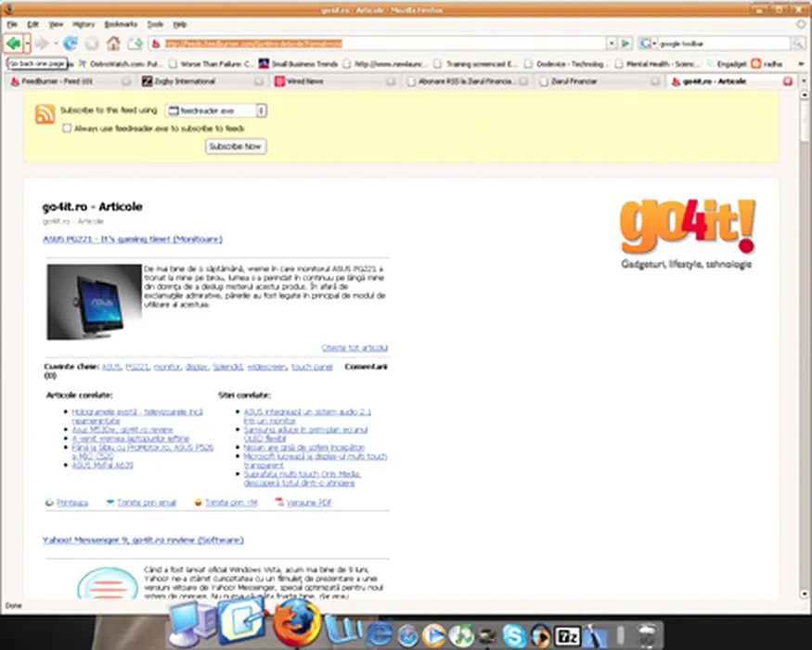
Task: Switch to the Ziarul Financiar tab
Action: pyautogui.click(x=600, y=82)
